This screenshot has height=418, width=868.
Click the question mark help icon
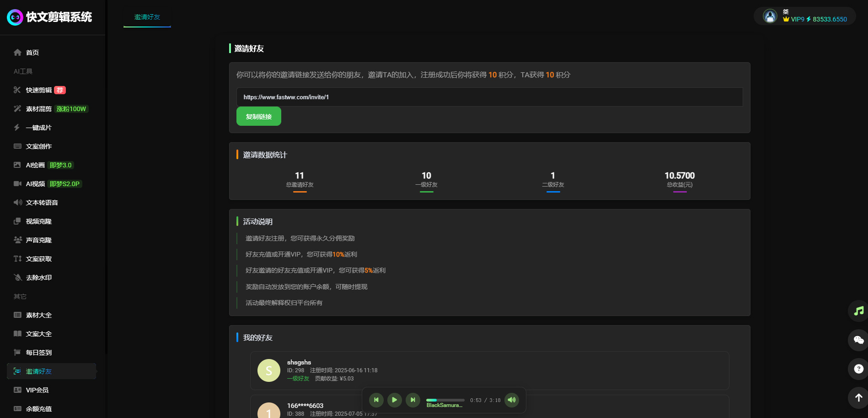tap(858, 369)
